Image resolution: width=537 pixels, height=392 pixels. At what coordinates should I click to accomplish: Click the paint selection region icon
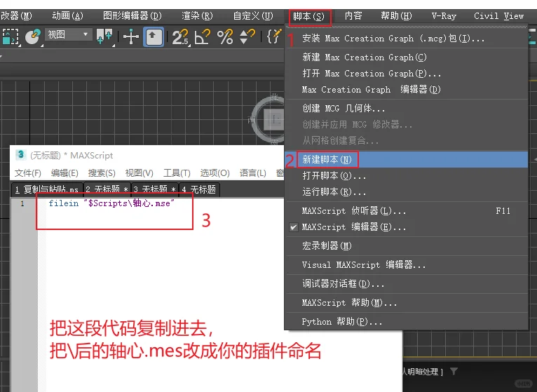pos(33,36)
